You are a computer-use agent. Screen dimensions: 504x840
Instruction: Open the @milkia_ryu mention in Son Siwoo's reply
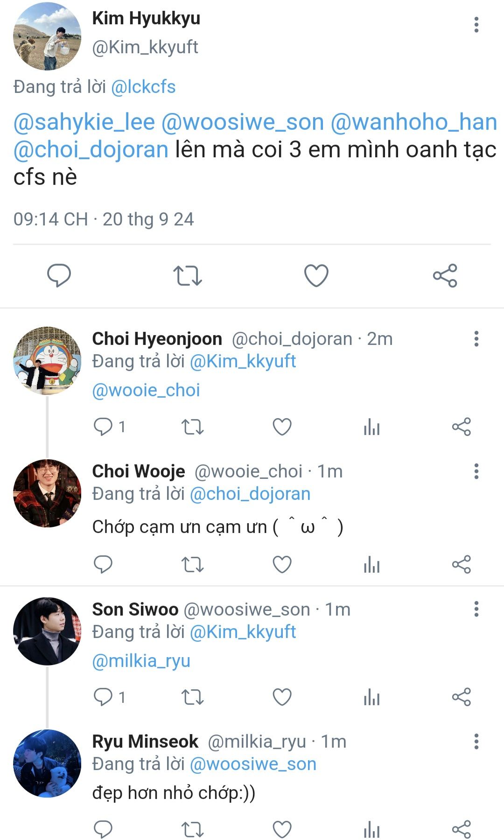point(141,661)
